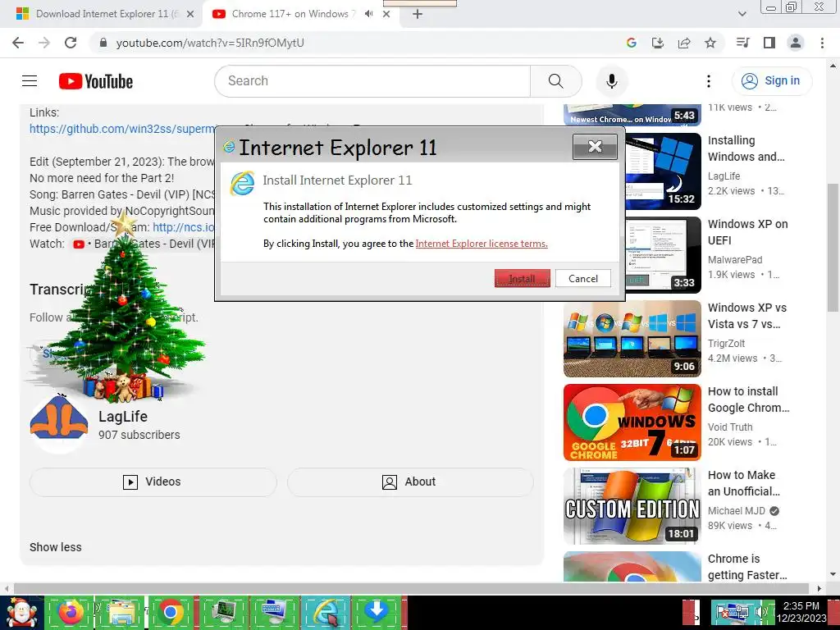Open the Windows XP on UEFI thumbnail
This screenshot has height=630, width=840.
663,255
